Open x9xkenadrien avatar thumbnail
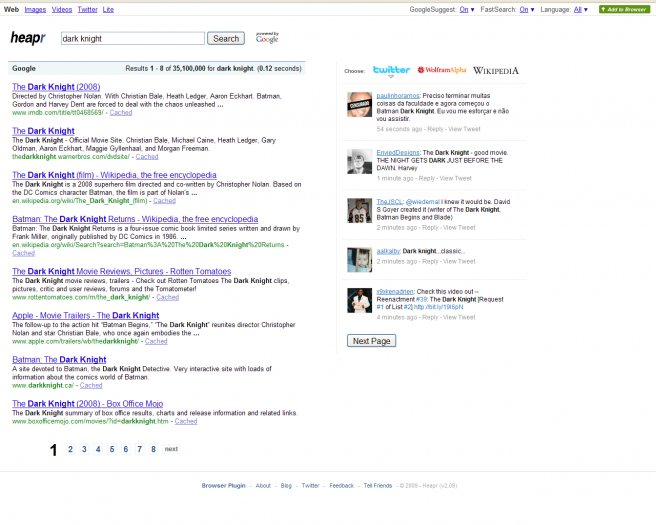 (x=359, y=300)
